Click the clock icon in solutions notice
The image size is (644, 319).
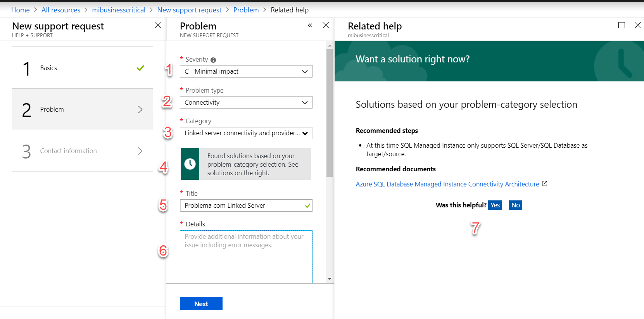[190, 164]
